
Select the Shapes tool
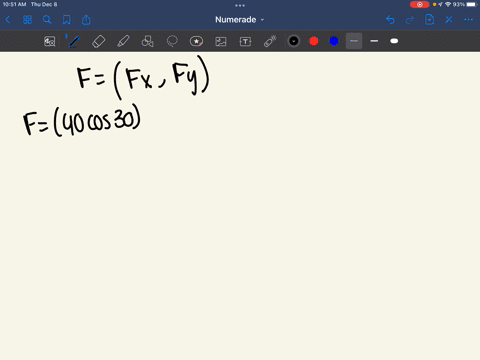[148, 41]
